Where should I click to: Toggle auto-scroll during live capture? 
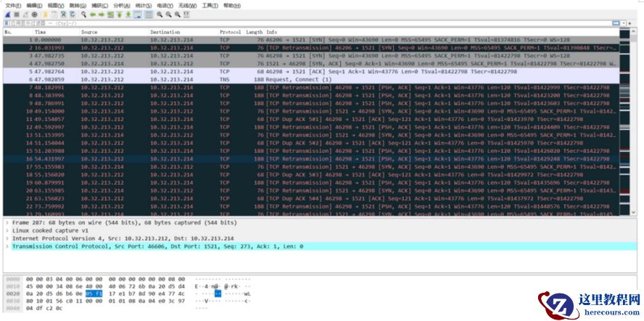137,14
